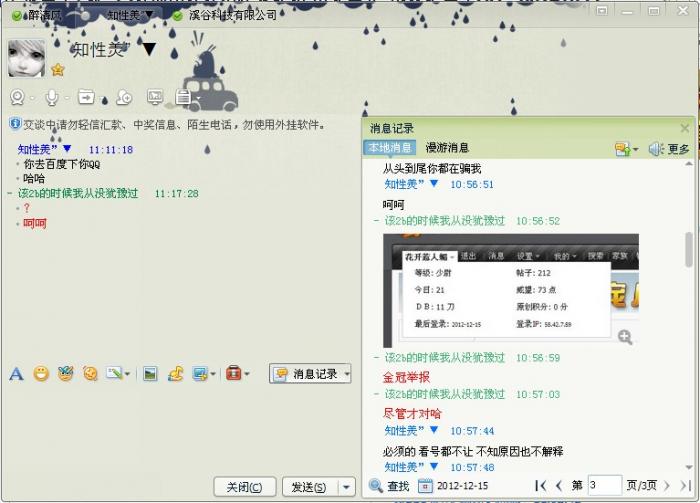This screenshot has width=700, height=503.
Task: Open the send options dropdown next to 发送
Action: (x=347, y=487)
